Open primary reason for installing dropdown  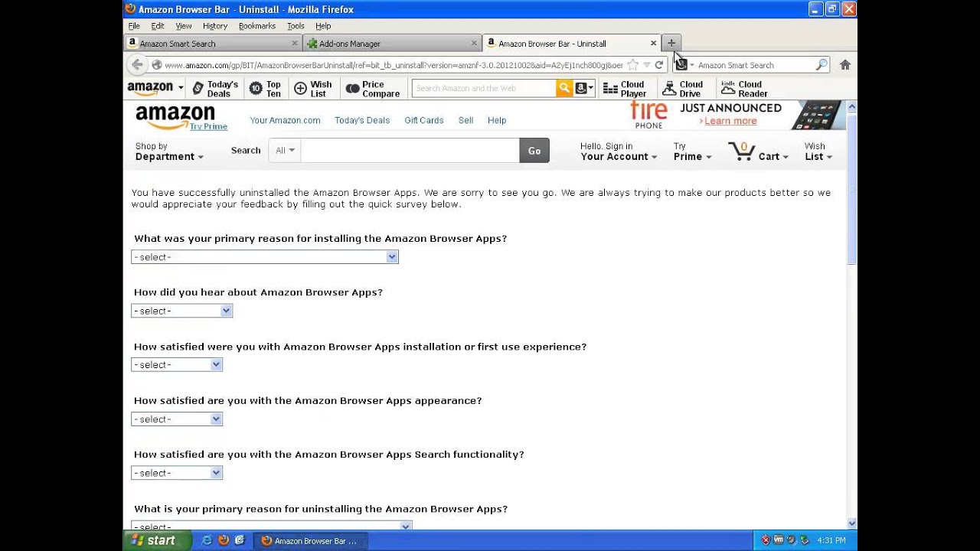pyautogui.click(x=265, y=257)
